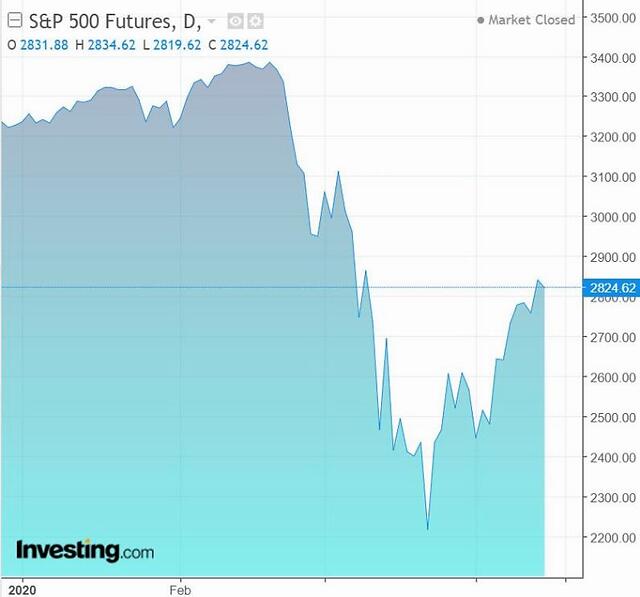
Task: Open series settings gear icon
Action: (x=256, y=21)
